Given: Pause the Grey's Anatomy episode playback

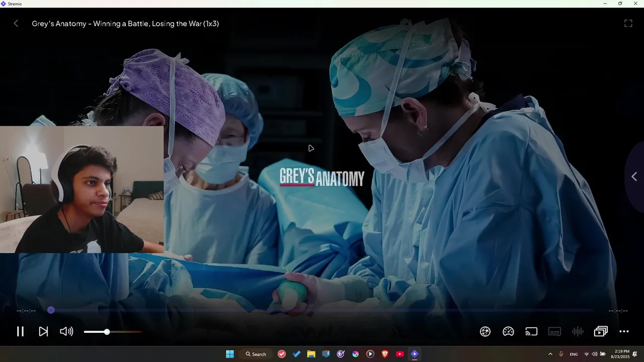Looking at the screenshot, I should [x=20, y=331].
